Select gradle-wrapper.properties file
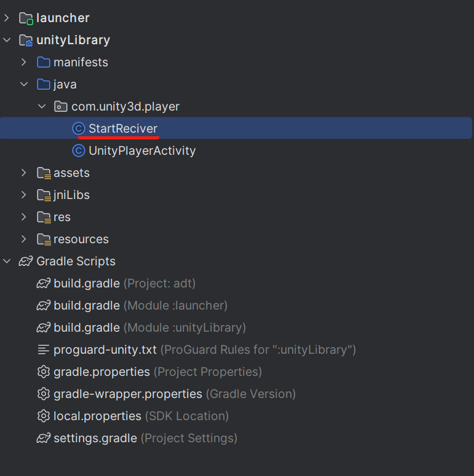This screenshot has width=474, height=476. click(167, 394)
